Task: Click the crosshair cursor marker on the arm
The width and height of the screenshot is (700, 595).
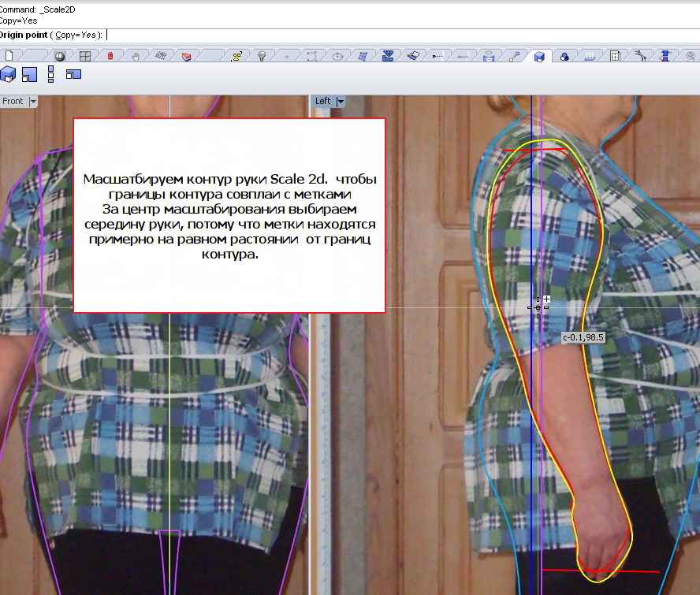Action: tap(538, 307)
